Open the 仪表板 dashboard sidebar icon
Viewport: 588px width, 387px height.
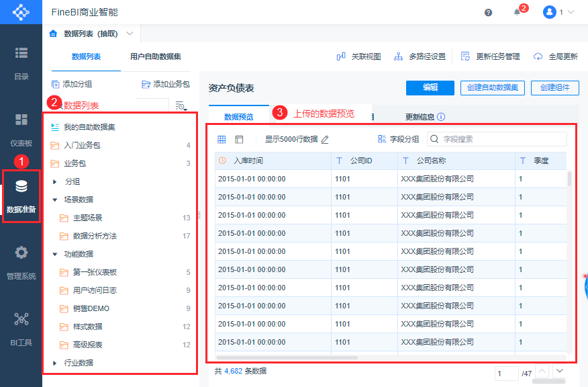21,120
